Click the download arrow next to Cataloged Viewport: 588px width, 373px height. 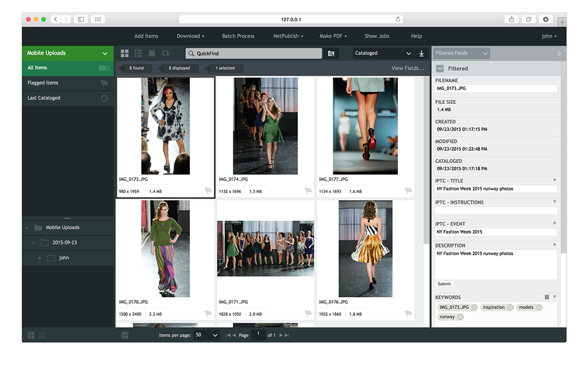tap(422, 54)
